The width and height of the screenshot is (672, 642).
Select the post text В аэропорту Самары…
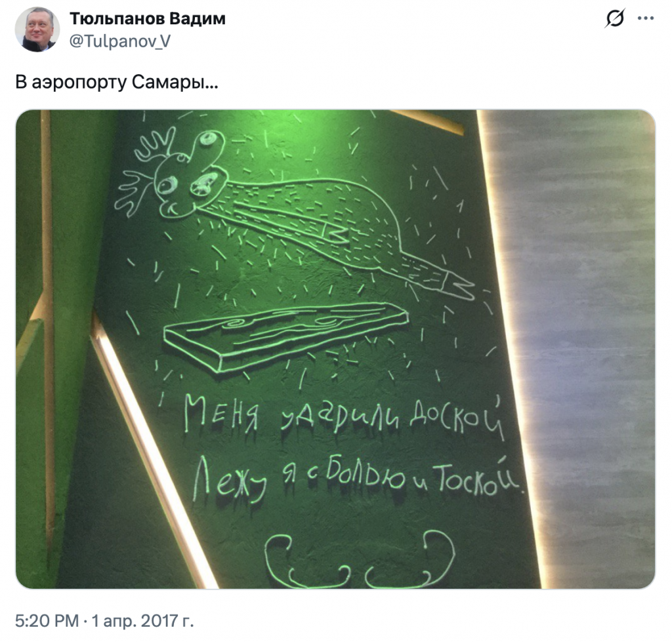pos(117,82)
